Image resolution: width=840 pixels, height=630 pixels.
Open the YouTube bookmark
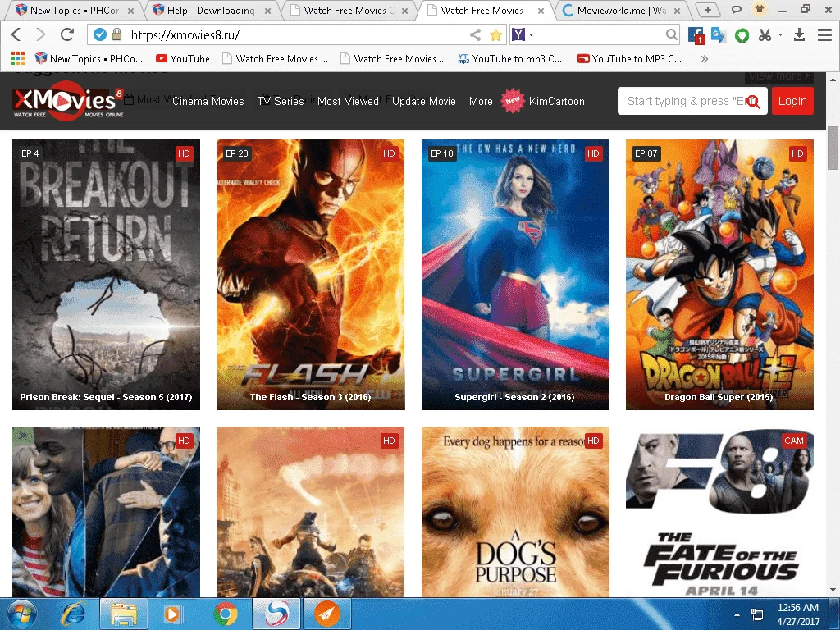(x=183, y=58)
